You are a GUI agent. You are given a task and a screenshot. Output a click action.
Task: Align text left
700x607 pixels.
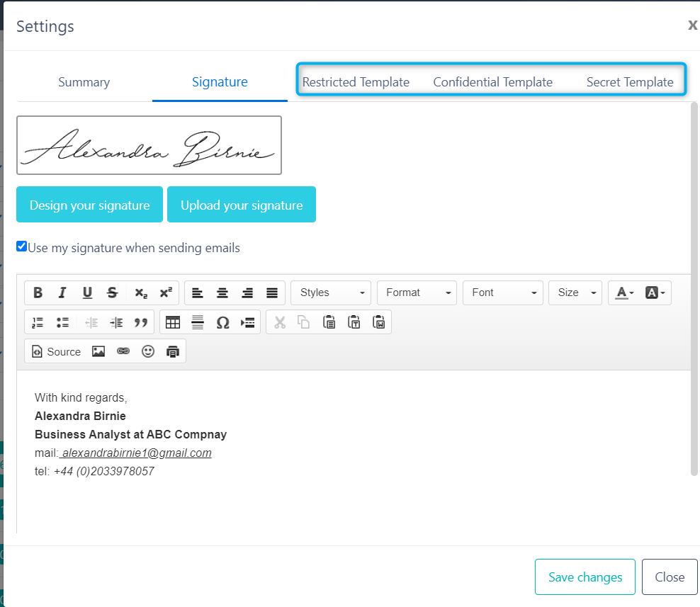click(198, 293)
